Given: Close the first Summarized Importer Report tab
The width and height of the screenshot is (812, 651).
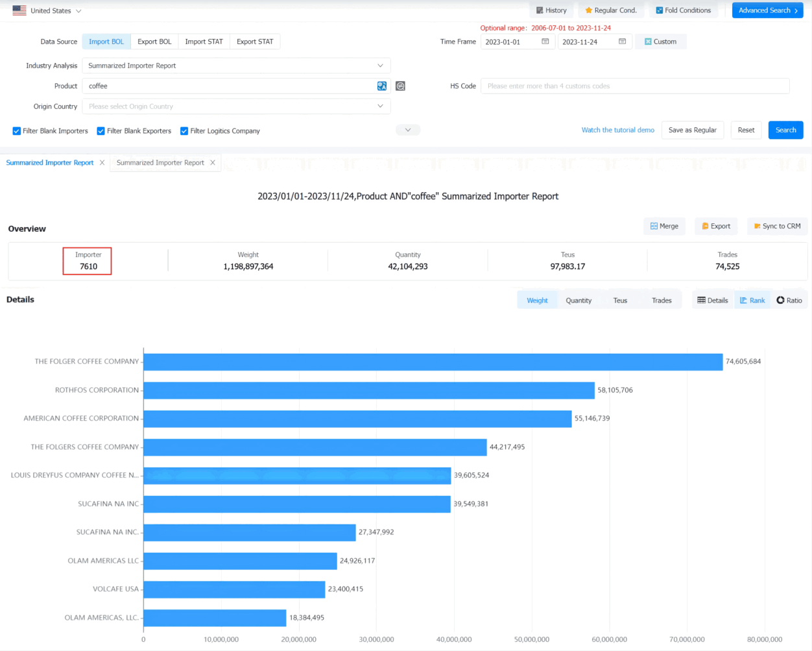Looking at the screenshot, I should [102, 163].
